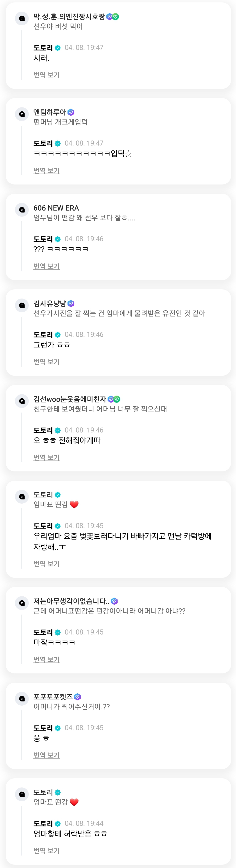The width and height of the screenshot is (236, 868).
Task: Click the membership badge next to 포포포포켓즈
Action: [x=77, y=697]
